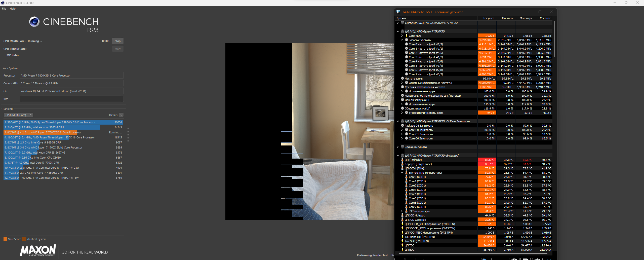Collapse the top ЦП [#0] AMD Ryzen group
The image size is (644, 260).
click(398, 31)
